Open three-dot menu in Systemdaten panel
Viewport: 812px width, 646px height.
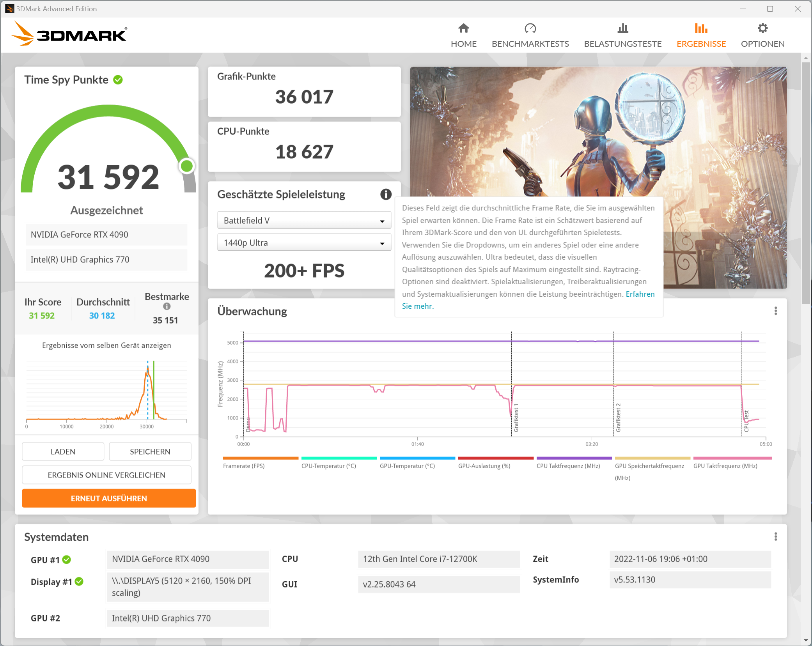pos(775,537)
